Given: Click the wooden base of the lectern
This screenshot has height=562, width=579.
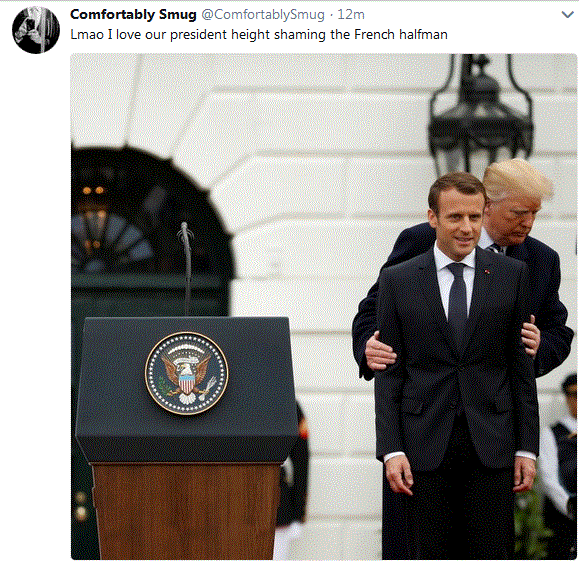Looking at the screenshot, I should tap(186, 511).
